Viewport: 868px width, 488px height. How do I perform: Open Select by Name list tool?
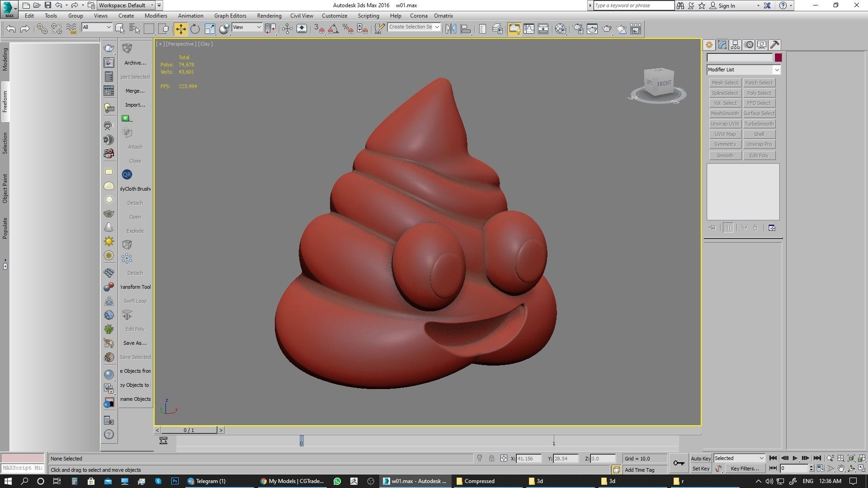134,29
